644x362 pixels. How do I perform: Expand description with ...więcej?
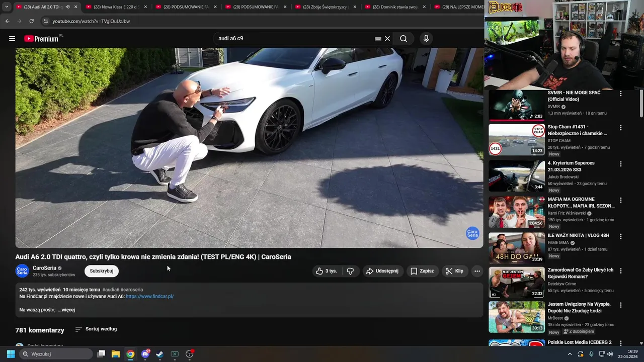66,310
